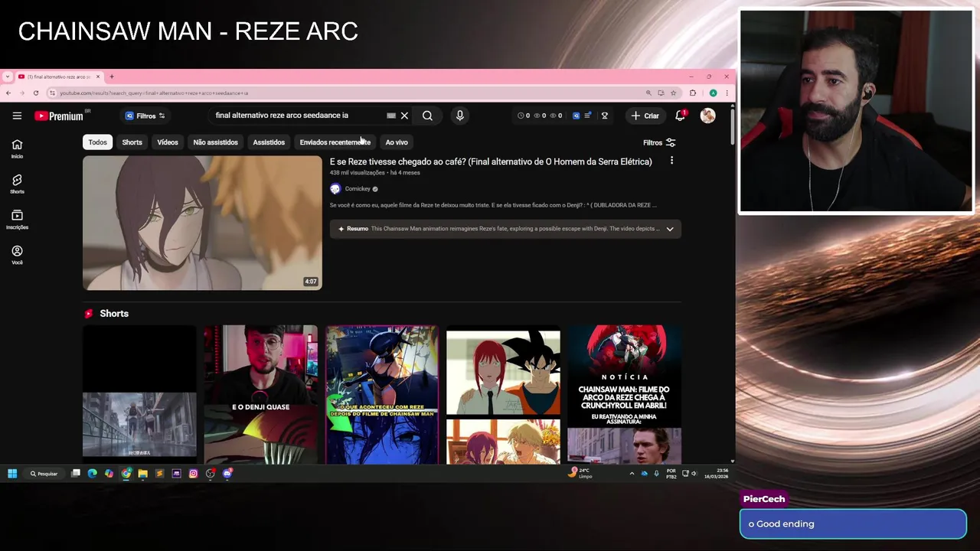Open the account avatar menu
This screenshot has width=980, height=551.
point(707,116)
